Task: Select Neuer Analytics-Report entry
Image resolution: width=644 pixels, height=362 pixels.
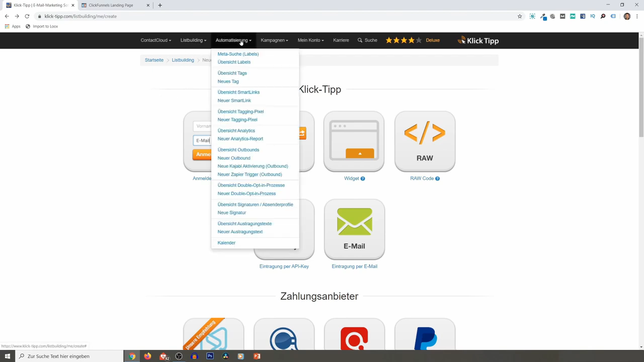Action: [x=240, y=139]
